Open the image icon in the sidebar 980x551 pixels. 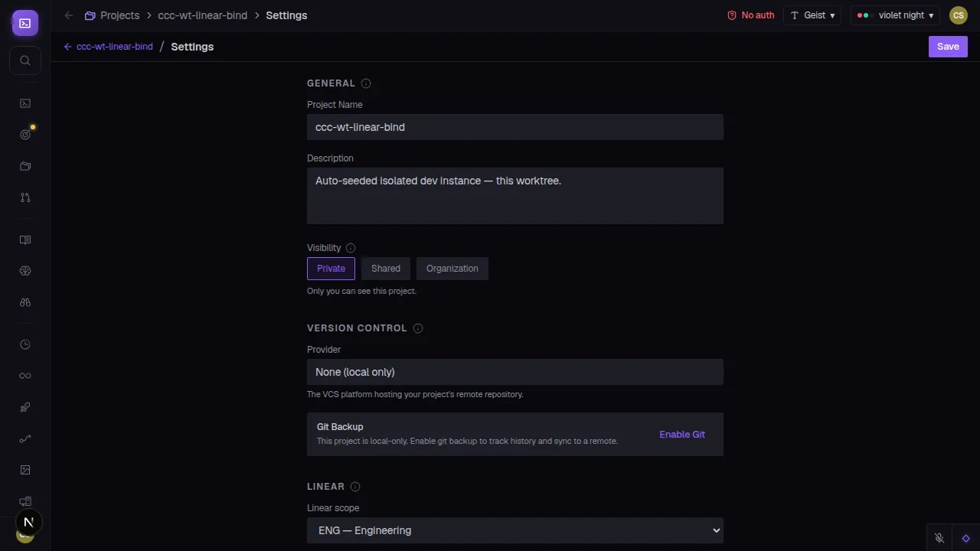tap(25, 470)
